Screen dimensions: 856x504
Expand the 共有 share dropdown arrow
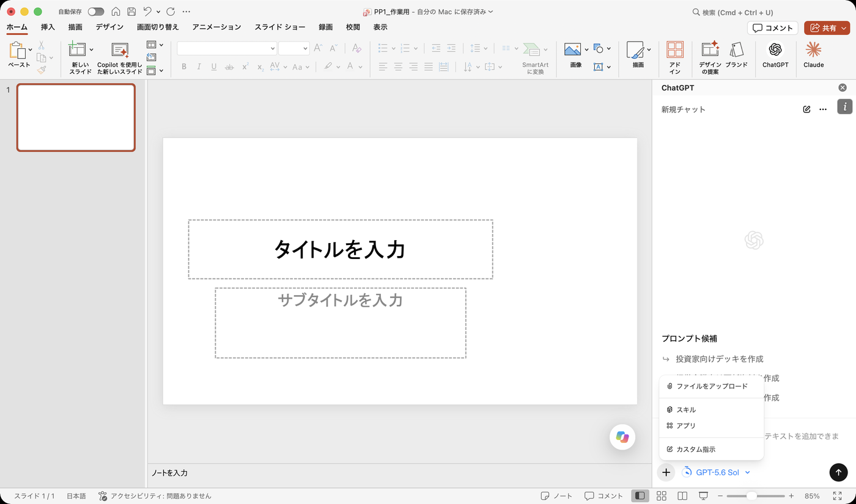coord(844,28)
